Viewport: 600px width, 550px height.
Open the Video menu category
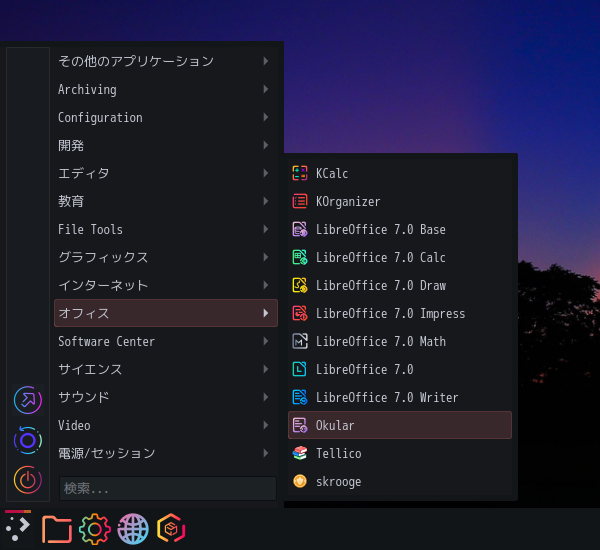pyautogui.click(x=166, y=425)
